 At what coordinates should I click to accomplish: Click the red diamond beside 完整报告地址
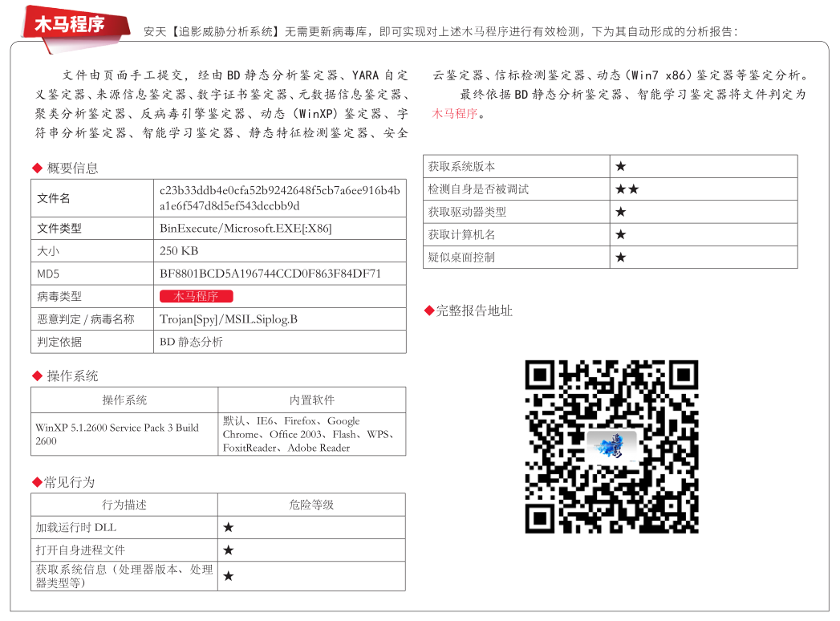[428, 310]
